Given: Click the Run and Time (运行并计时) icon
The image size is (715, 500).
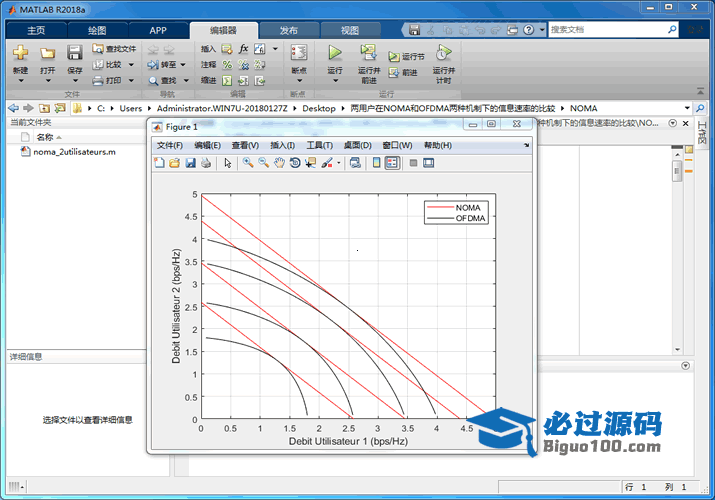Looking at the screenshot, I should (443, 53).
